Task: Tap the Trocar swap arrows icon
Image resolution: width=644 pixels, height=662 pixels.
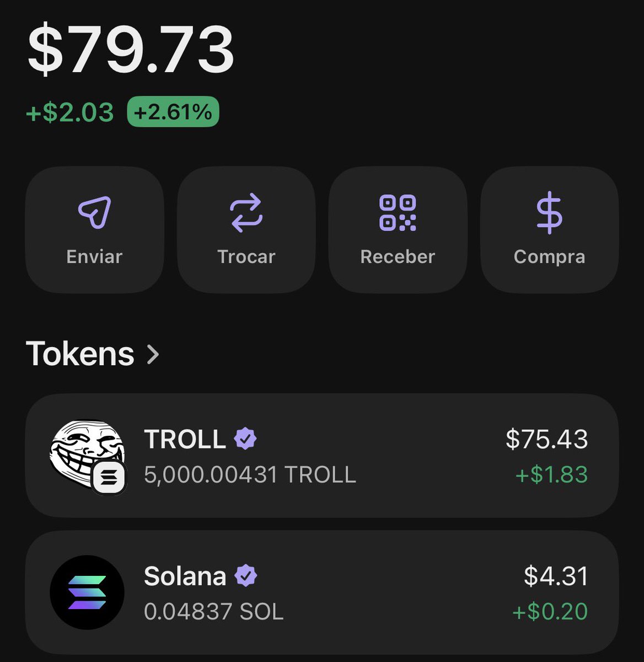Action: [246, 212]
